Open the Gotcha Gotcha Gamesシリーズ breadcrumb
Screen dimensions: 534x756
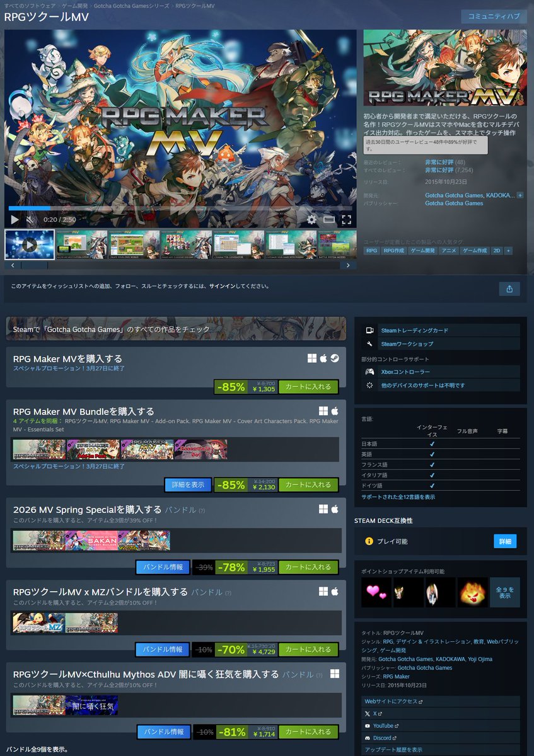tap(131, 5)
